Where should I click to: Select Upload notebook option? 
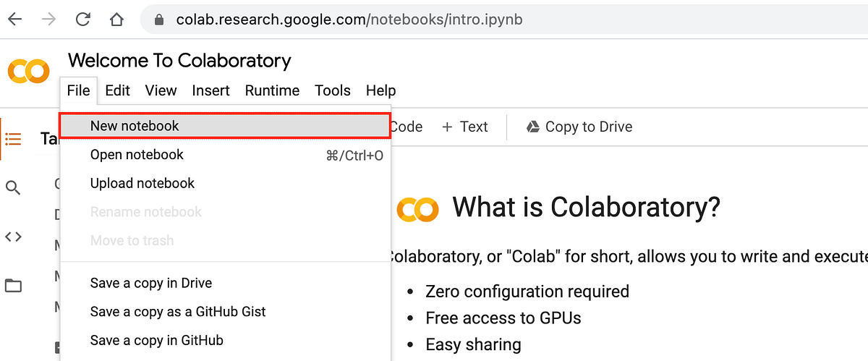click(x=142, y=183)
